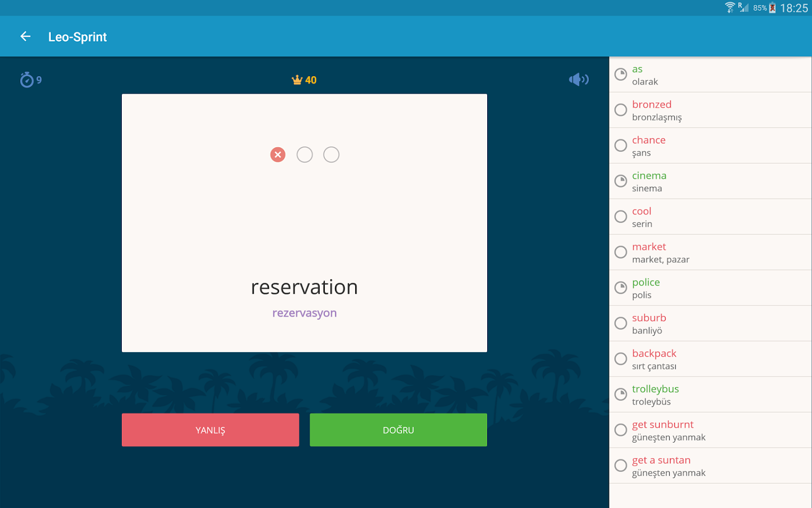Click progress circle next to 'backpack'
The height and width of the screenshot is (508, 812).
click(x=621, y=359)
